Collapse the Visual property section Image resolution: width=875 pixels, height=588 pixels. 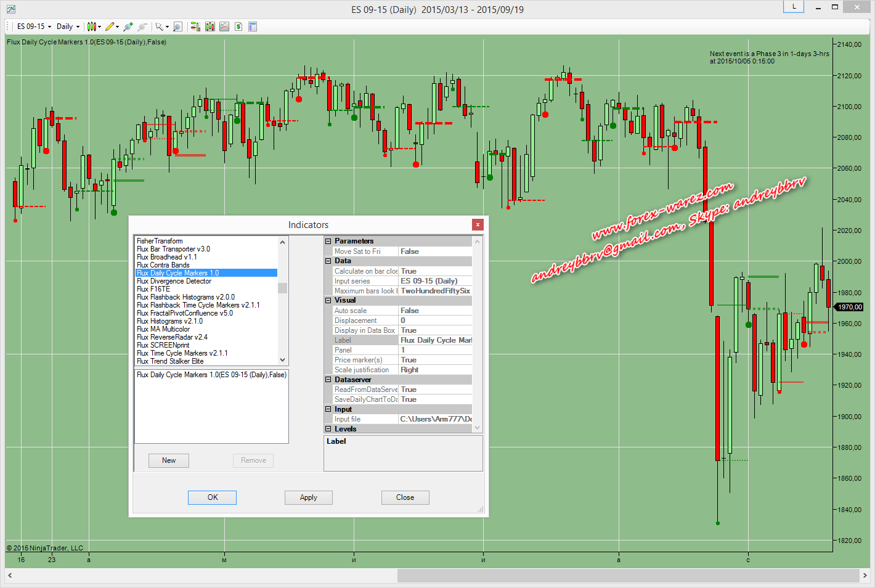pyautogui.click(x=328, y=301)
